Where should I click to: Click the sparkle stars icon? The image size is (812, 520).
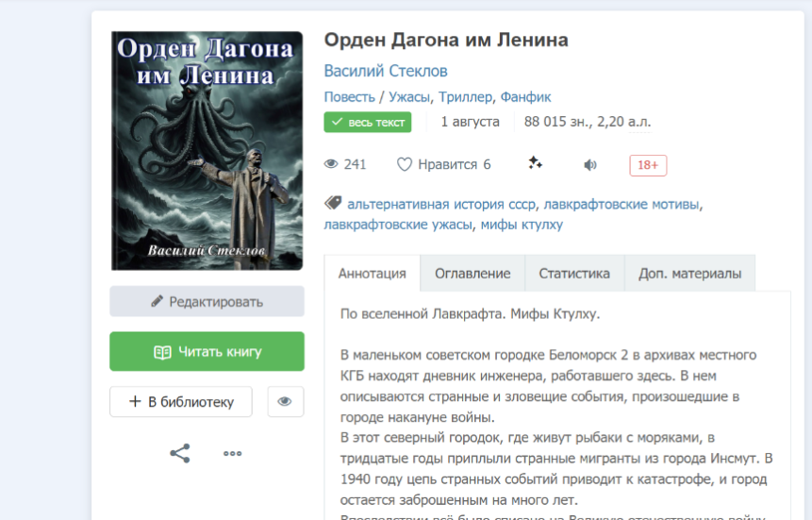click(535, 163)
